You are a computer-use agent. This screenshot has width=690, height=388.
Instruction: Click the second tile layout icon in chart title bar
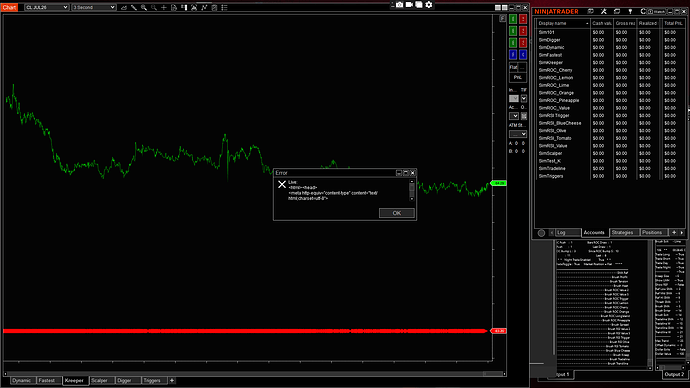pyautogui.click(x=505, y=7)
